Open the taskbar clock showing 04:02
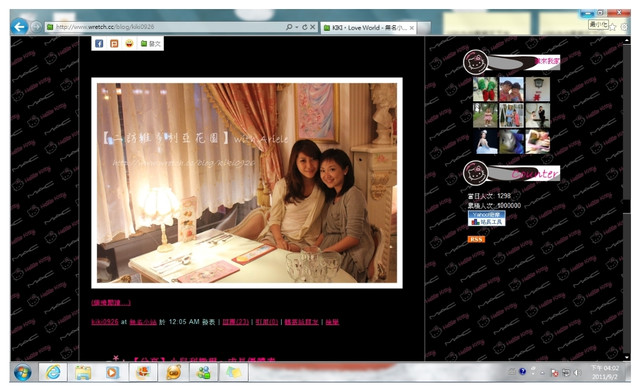Screen dimensions: 640x392 click(x=605, y=372)
